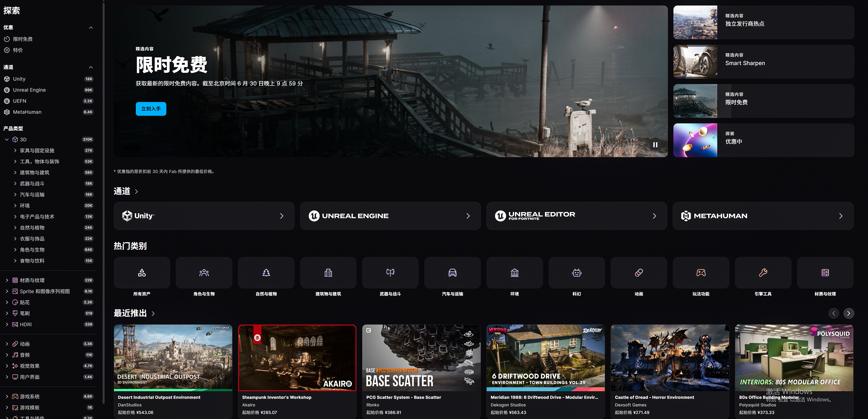Open the 建筑物与建筑 building tile
Screen dimensions: 868x419
click(x=328, y=273)
